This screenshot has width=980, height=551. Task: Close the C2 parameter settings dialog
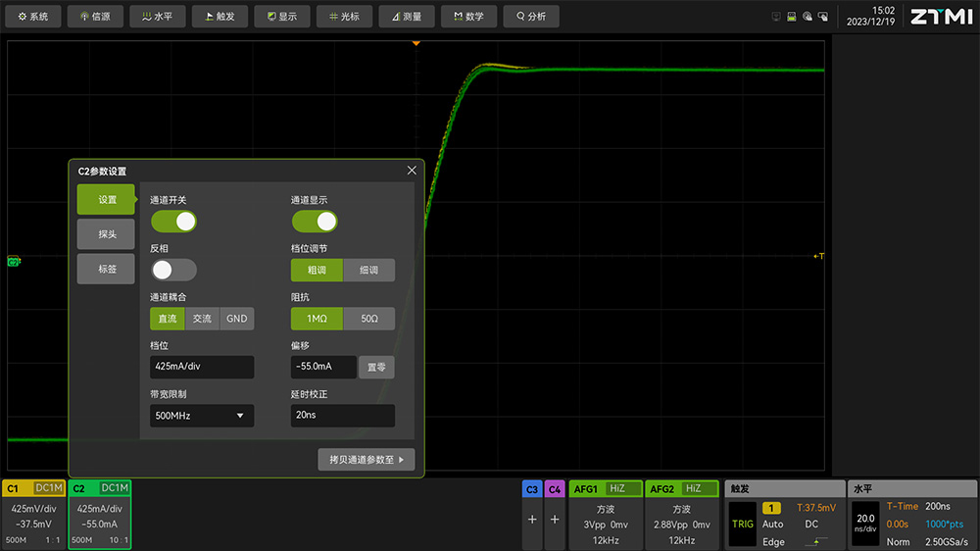(412, 171)
